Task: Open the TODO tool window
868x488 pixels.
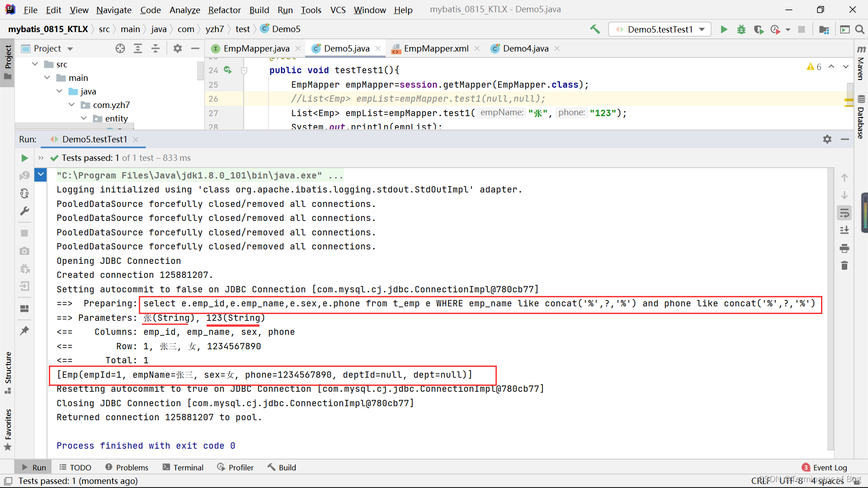Action: 75,468
